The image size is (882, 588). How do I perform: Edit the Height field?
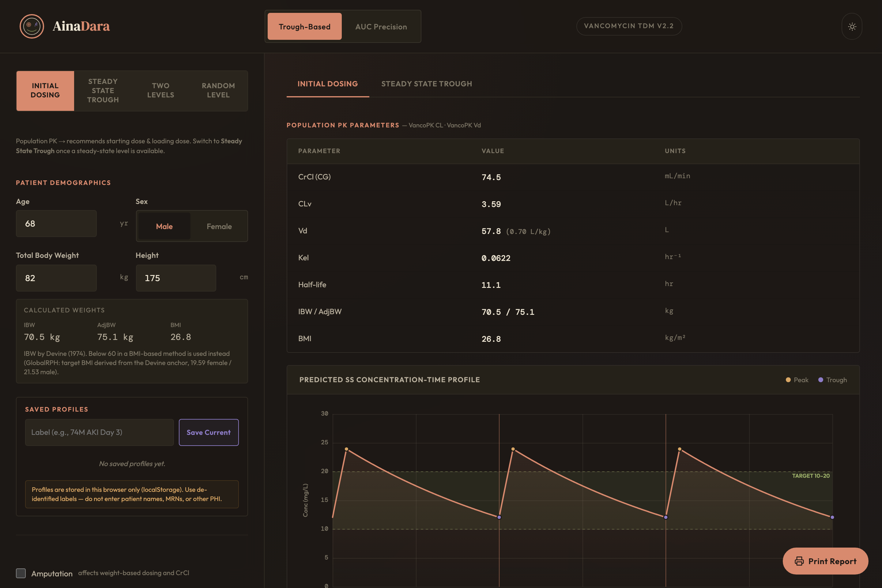(x=176, y=278)
